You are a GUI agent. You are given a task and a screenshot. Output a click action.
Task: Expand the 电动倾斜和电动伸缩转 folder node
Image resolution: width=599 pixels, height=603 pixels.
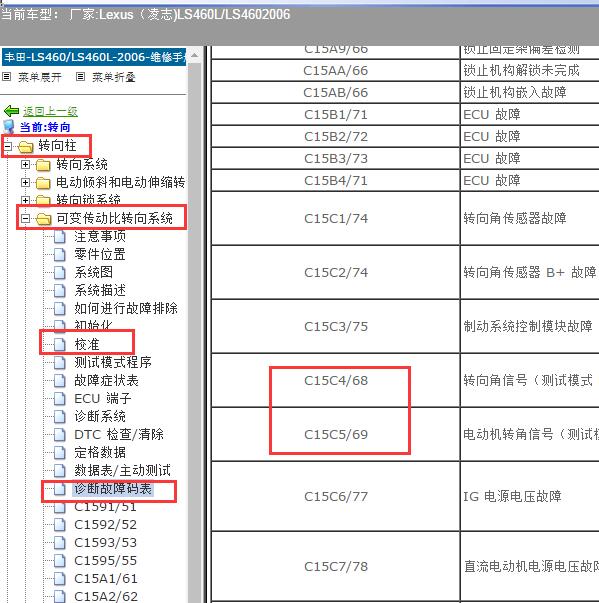pos(25,182)
